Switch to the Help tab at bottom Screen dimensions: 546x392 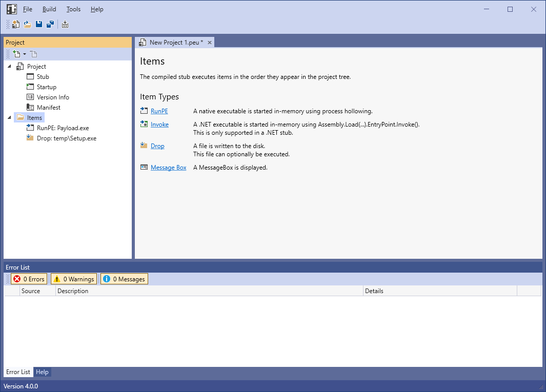pyautogui.click(x=42, y=372)
